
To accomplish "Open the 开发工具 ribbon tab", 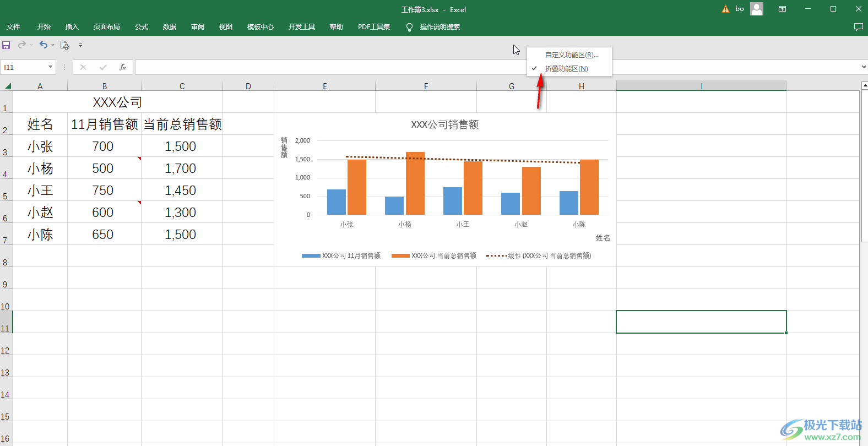I will (x=302, y=27).
